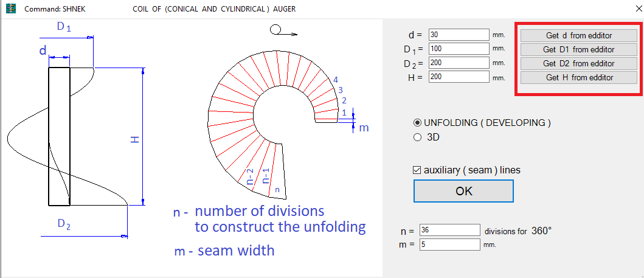Focus the n divisions field containing 36
The image size is (644, 278).
coord(450,230)
